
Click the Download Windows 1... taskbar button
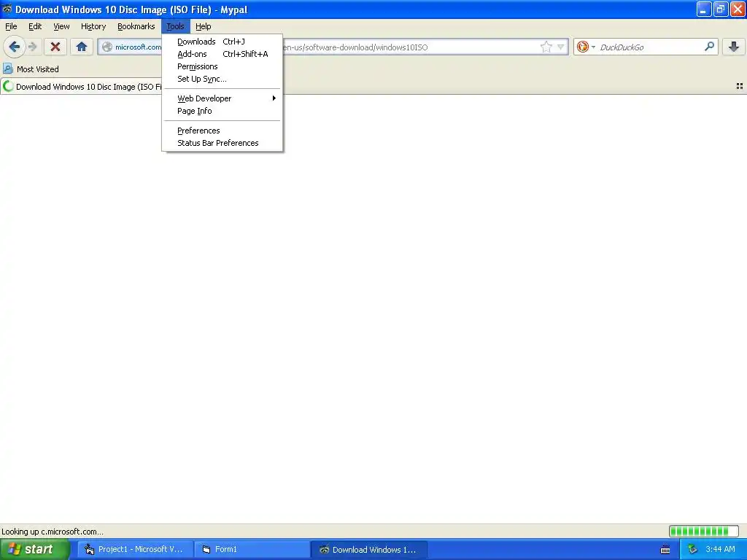pos(368,549)
